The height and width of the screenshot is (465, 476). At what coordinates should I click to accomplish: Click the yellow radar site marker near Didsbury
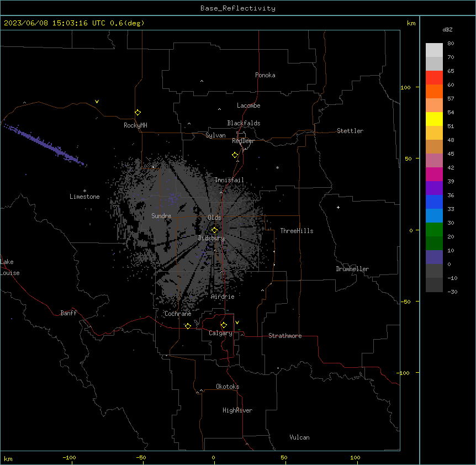[214, 230]
